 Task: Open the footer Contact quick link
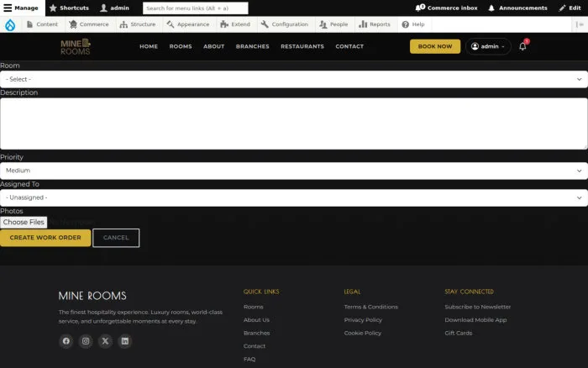pos(255,346)
